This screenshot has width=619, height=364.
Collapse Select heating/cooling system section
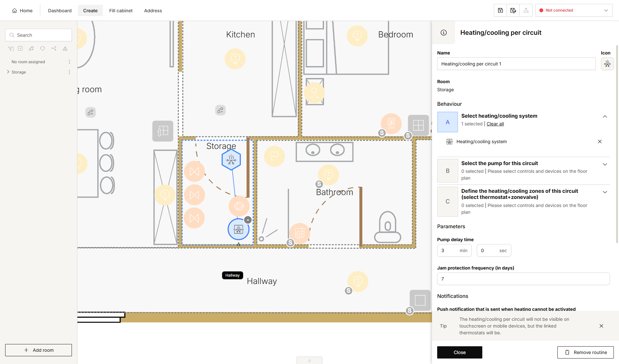[x=605, y=116]
